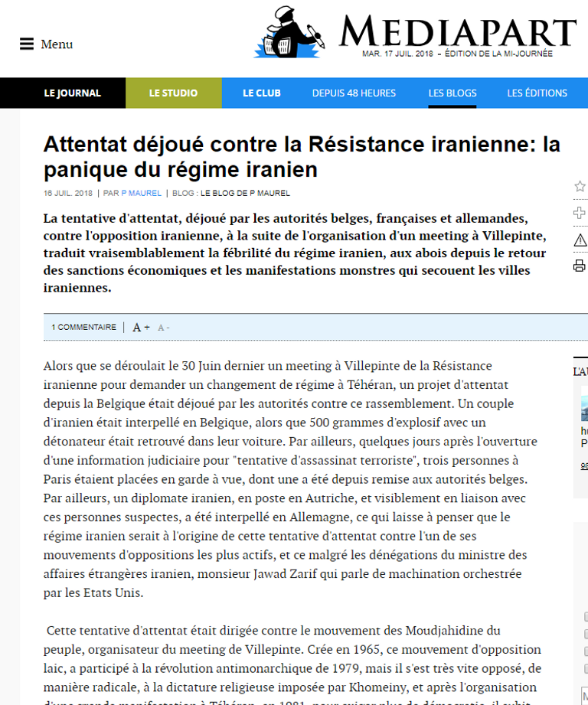The width and height of the screenshot is (588, 705).
Task: Click the article headline about Résistance iranienne
Action: [302, 155]
